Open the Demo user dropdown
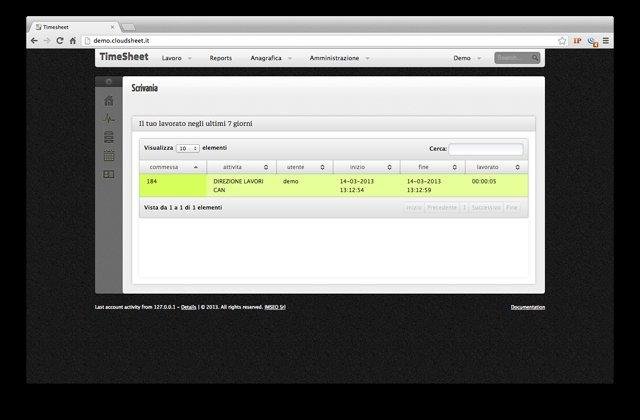This screenshot has height=420, width=640. point(467,58)
